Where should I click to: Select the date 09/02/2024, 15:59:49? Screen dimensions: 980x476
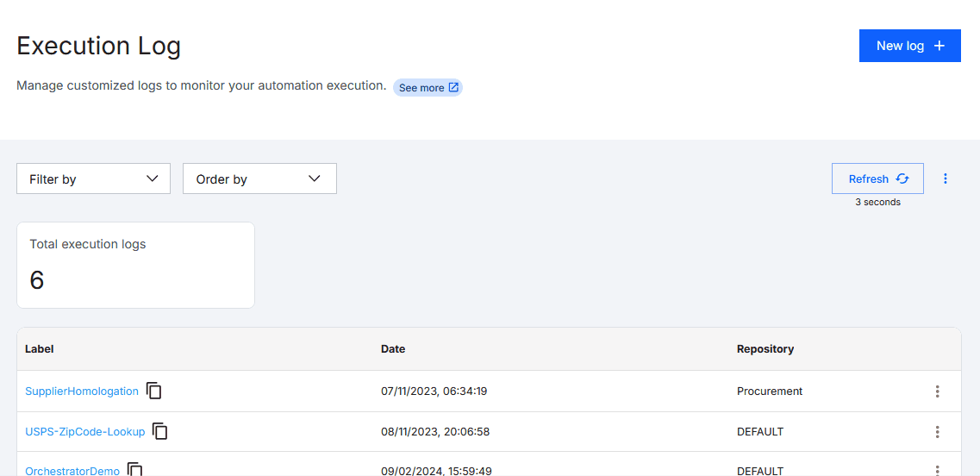(434, 470)
